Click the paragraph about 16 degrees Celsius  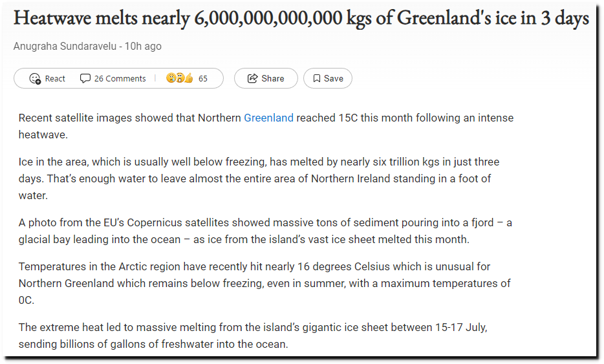[x=264, y=283]
